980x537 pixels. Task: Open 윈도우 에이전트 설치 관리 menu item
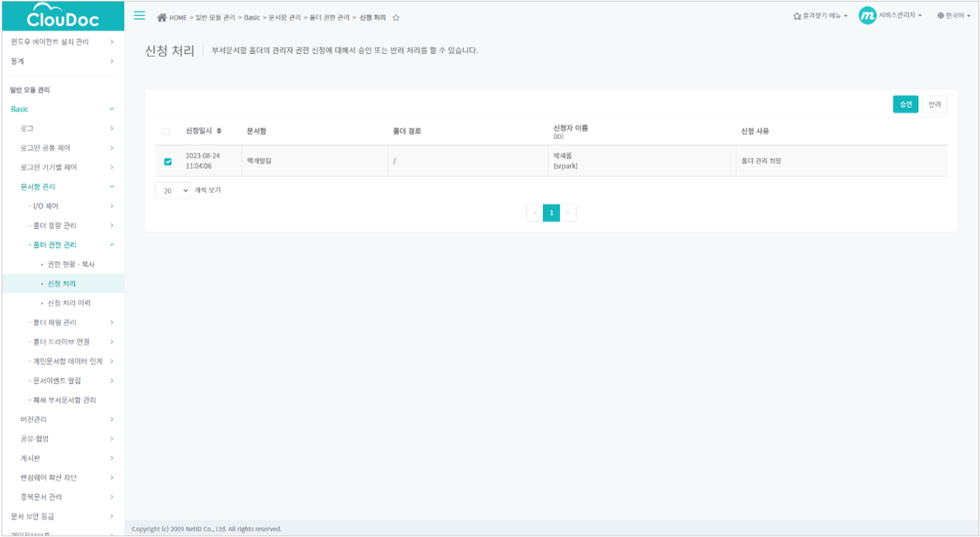coord(49,42)
